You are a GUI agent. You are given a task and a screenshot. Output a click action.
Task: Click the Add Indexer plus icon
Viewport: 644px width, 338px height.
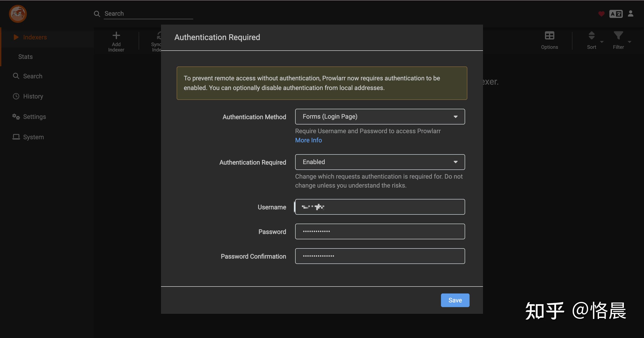click(x=116, y=36)
